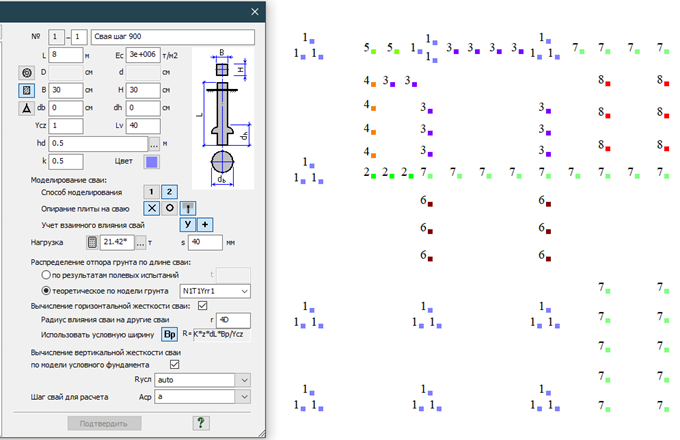The height and width of the screenshot is (440, 680).
Task: Click the second pile number field
Action: point(79,37)
